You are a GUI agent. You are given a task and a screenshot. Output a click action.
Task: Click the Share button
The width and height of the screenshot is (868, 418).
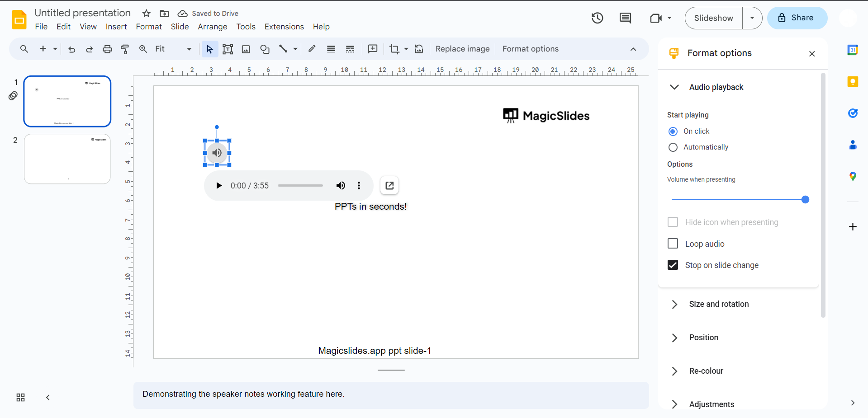click(797, 18)
